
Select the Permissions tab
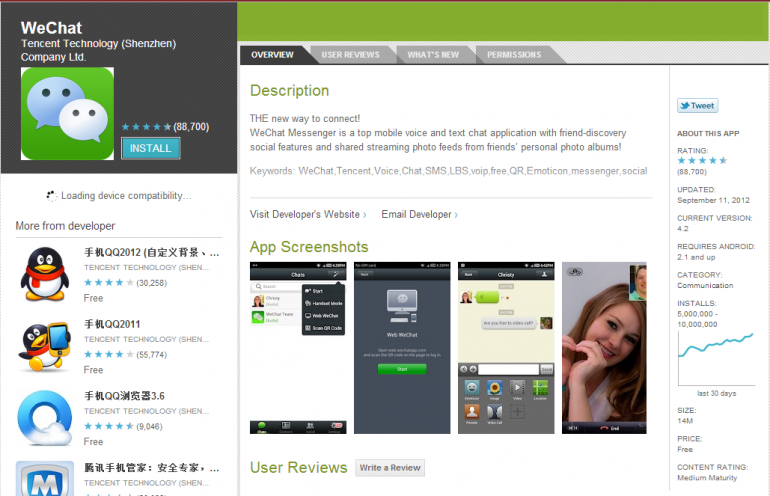514,55
